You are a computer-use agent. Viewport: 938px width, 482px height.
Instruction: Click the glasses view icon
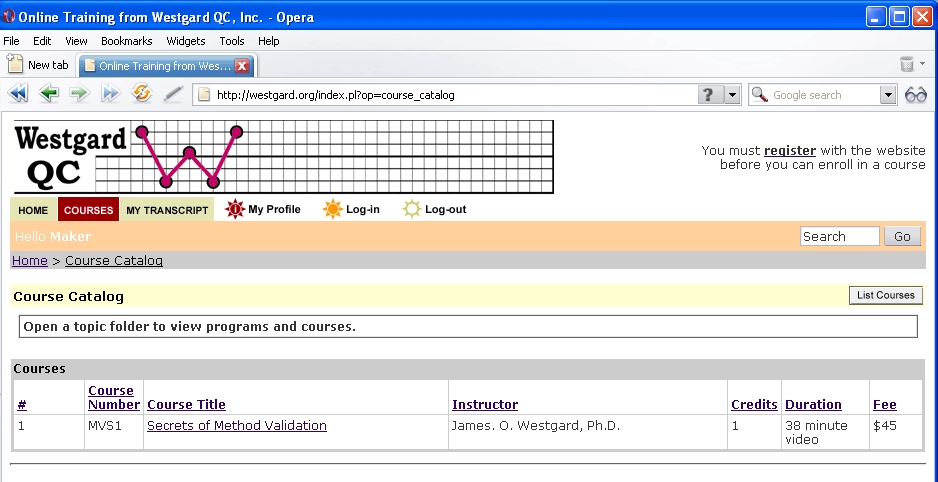(915, 94)
